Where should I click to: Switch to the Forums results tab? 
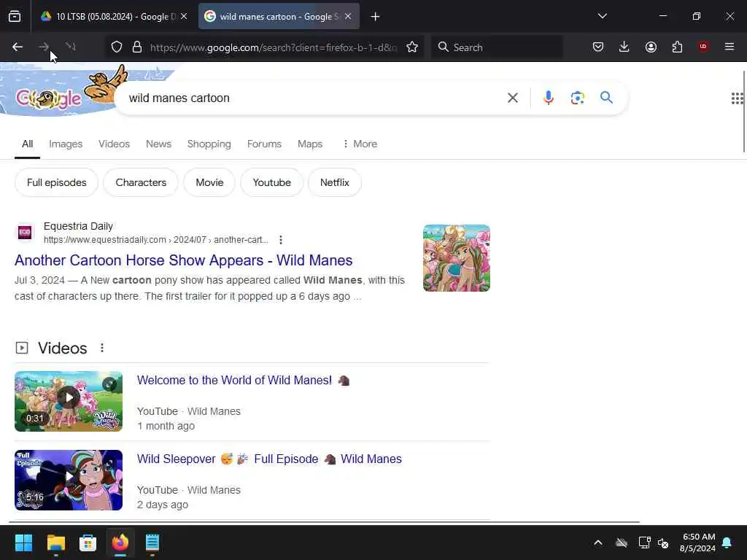pyautogui.click(x=264, y=144)
